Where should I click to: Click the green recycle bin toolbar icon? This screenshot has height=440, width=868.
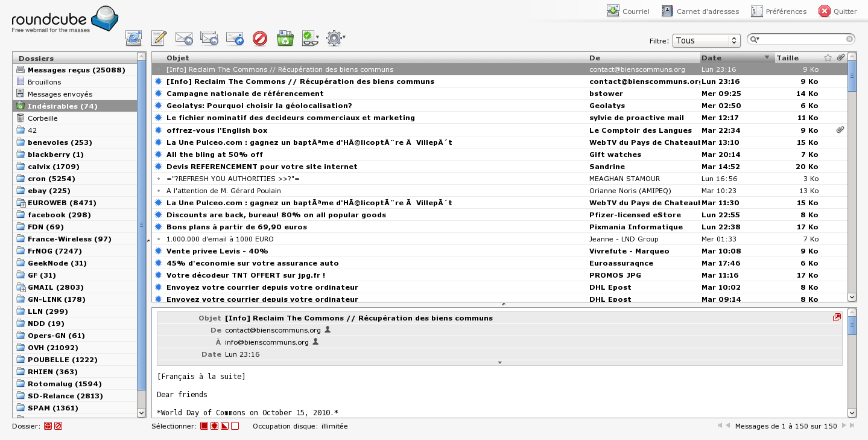(x=285, y=39)
